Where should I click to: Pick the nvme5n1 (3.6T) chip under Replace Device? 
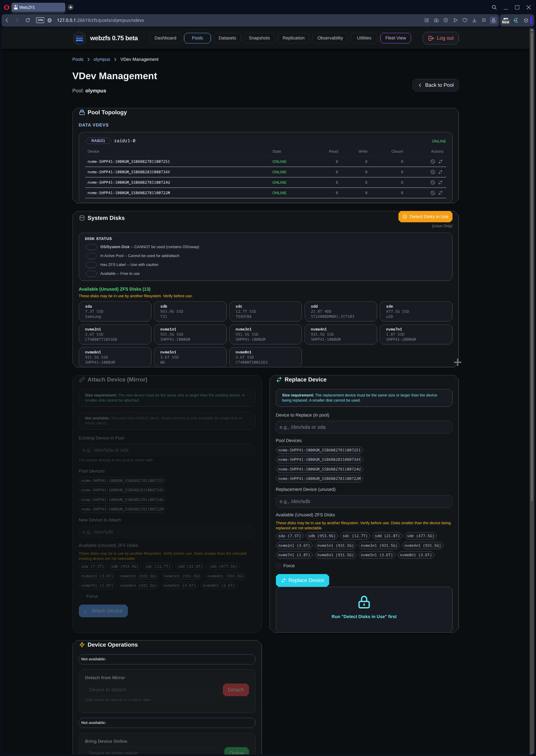tap(377, 555)
